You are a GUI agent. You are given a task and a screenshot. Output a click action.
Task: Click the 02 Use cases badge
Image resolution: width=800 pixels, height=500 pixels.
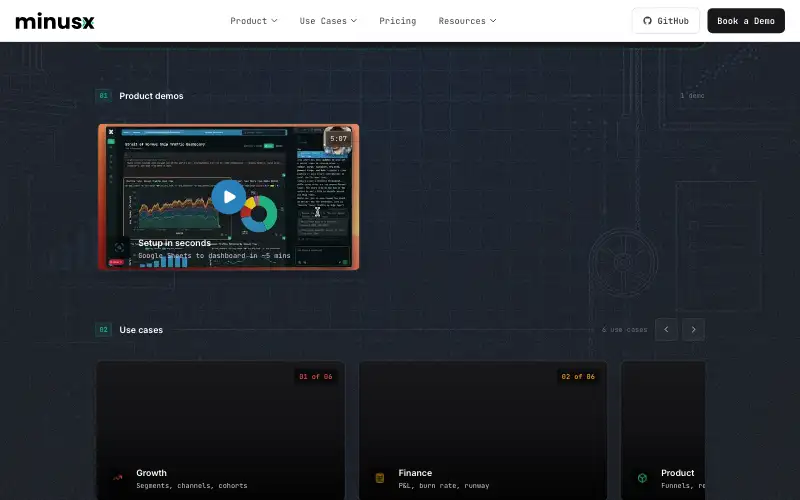click(x=104, y=330)
